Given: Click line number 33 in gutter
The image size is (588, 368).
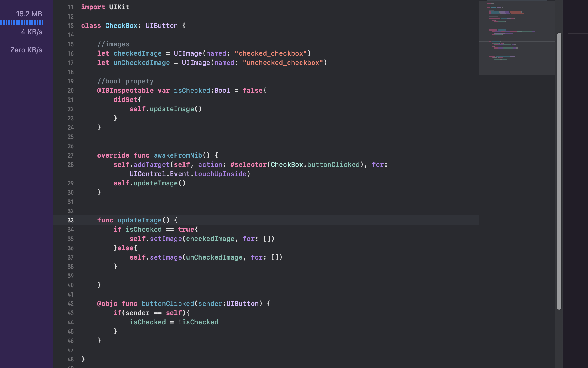Looking at the screenshot, I should 71,220.
